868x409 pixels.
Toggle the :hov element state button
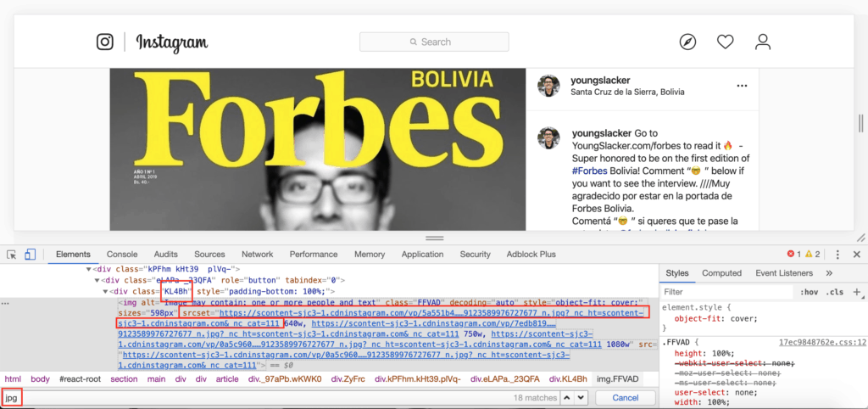(x=809, y=292)
